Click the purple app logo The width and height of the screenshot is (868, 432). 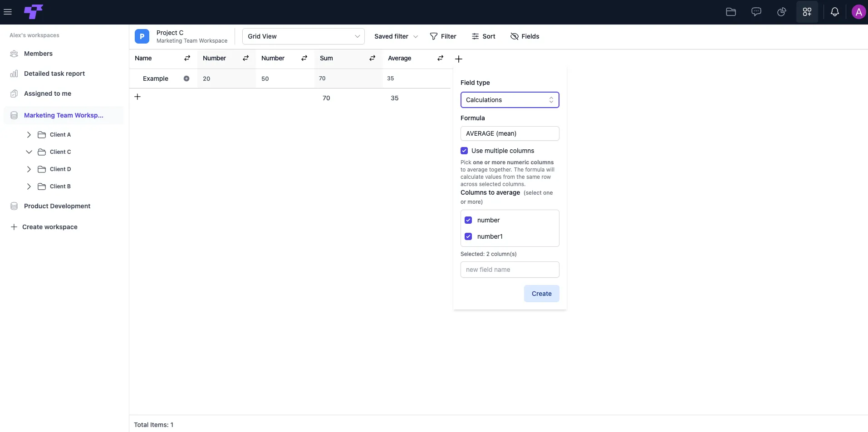(x=34, y=12)
